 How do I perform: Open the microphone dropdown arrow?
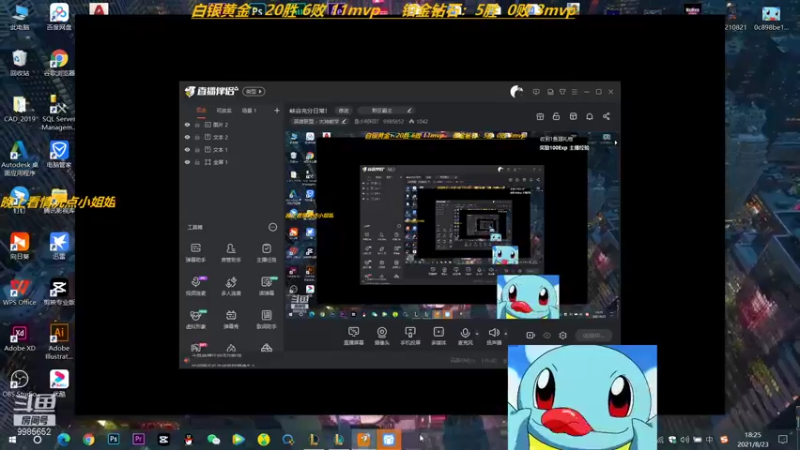pos(477,334)
